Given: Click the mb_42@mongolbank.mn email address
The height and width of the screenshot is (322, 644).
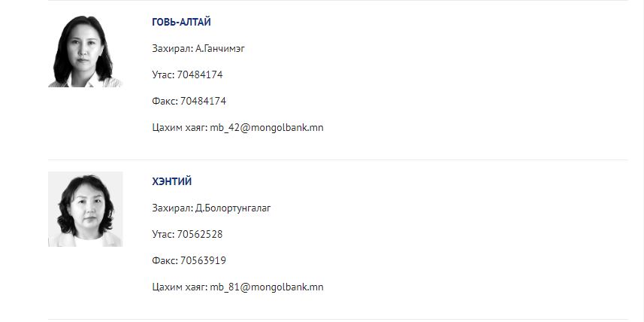Looking at the screenshot, I should pos(267,127).
